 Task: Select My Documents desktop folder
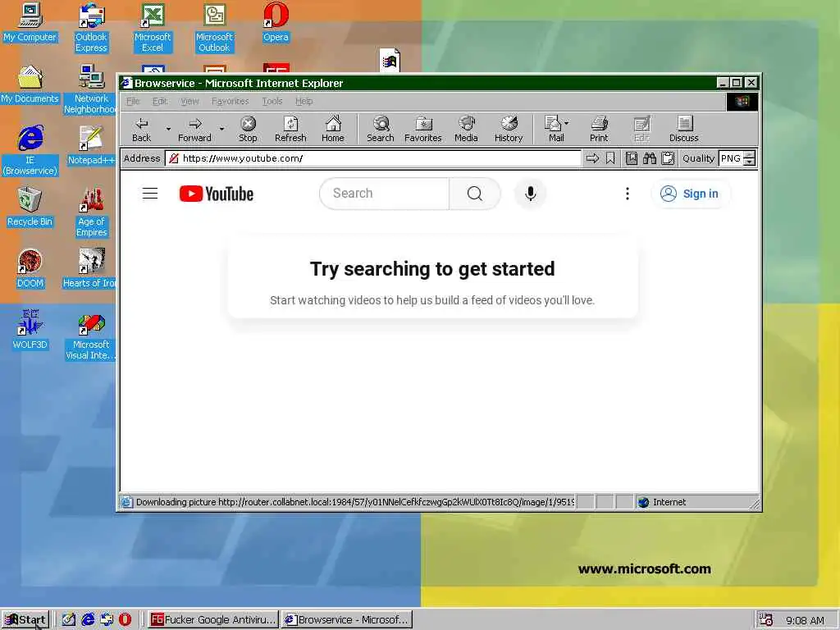(30, 84)
